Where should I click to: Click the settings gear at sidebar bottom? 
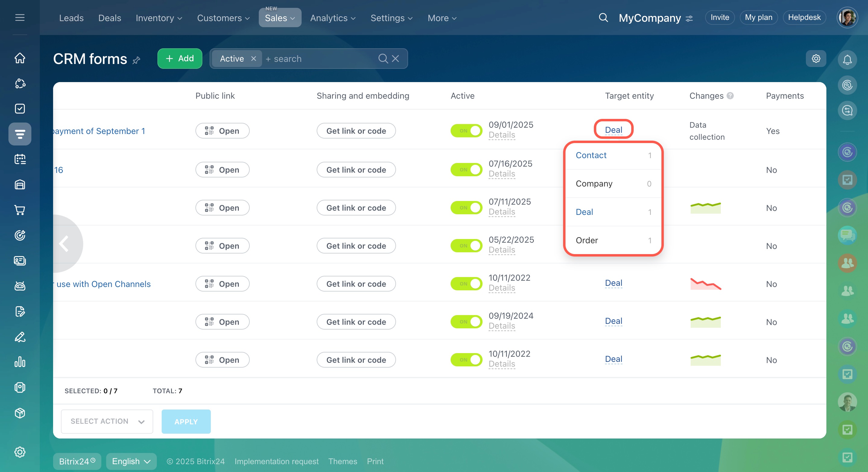tap(20, 452)
